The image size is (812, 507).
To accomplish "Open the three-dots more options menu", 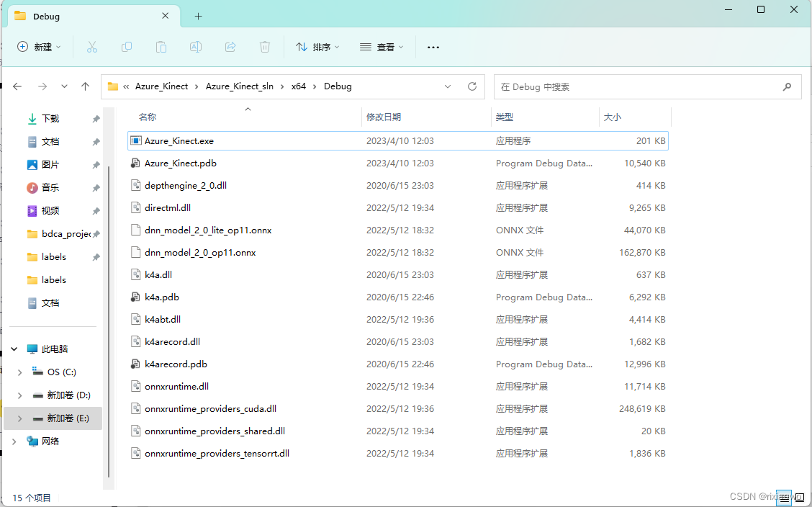I will [x=433, y=47].
